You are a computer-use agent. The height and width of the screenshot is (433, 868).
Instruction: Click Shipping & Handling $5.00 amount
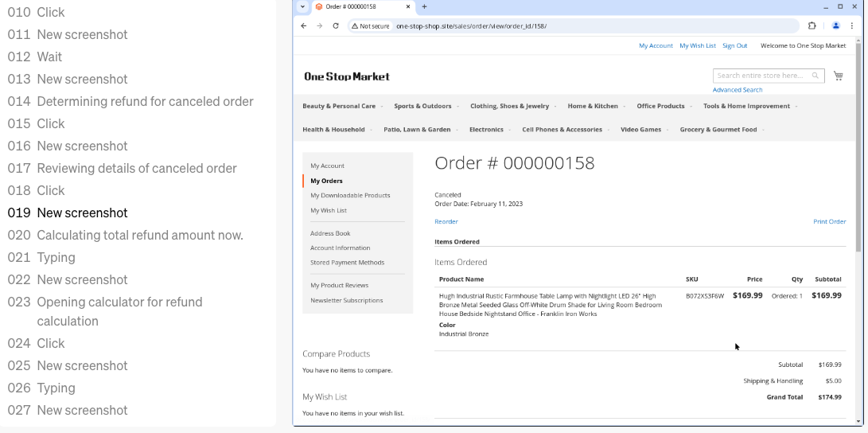[833, 381]
